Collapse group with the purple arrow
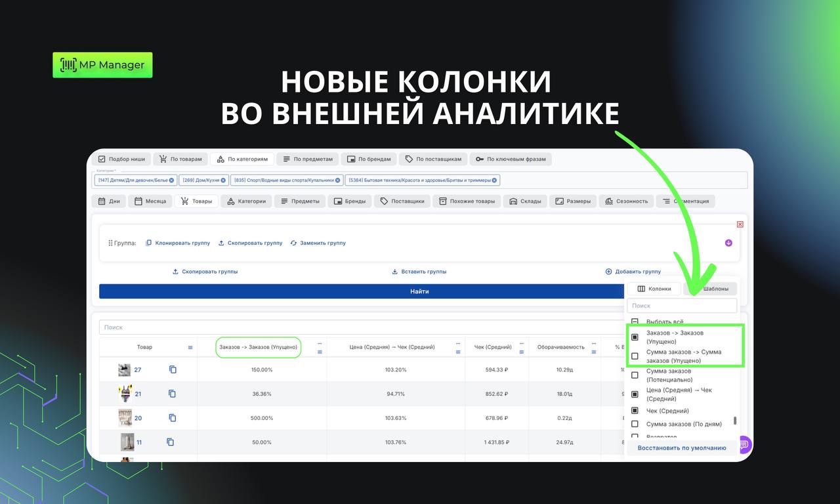 point(728,243)
